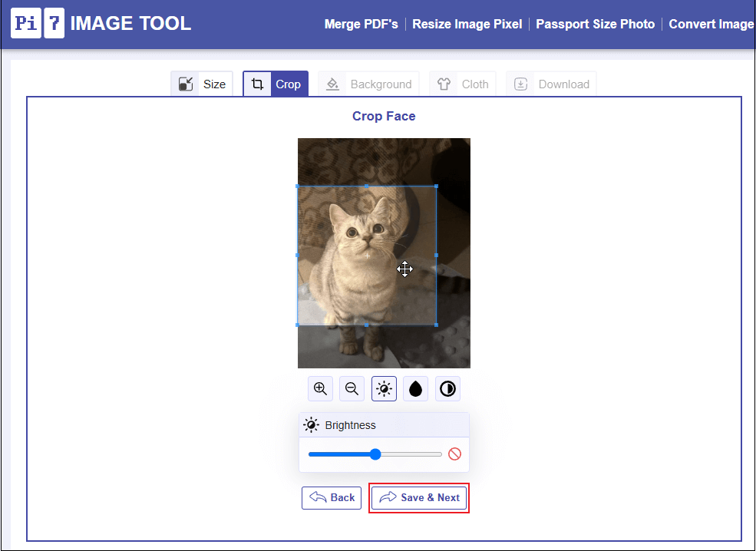Viewport: 756px width, 551px height.
Task: Click the cat image inside the crop selection
Action: [361, 253]
